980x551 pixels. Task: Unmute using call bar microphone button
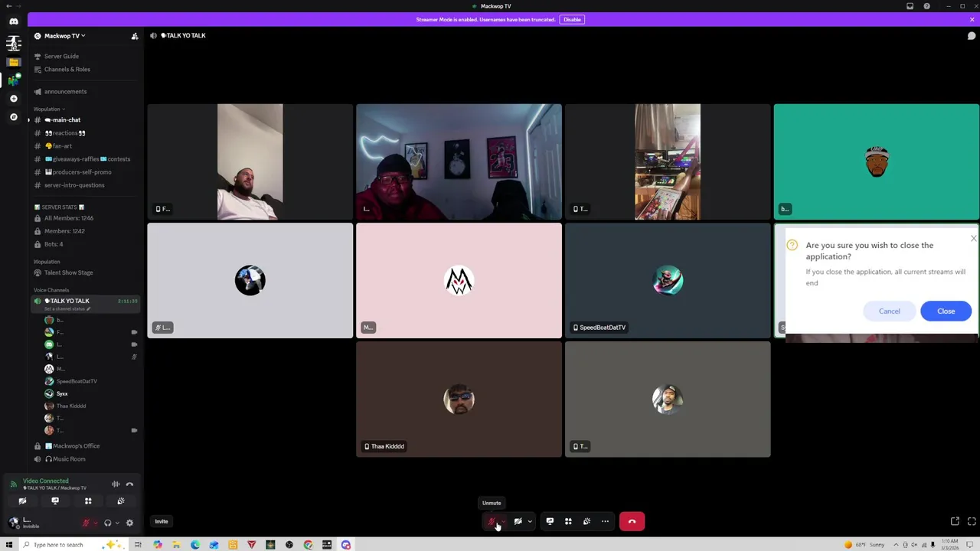(x=492, y=521)
